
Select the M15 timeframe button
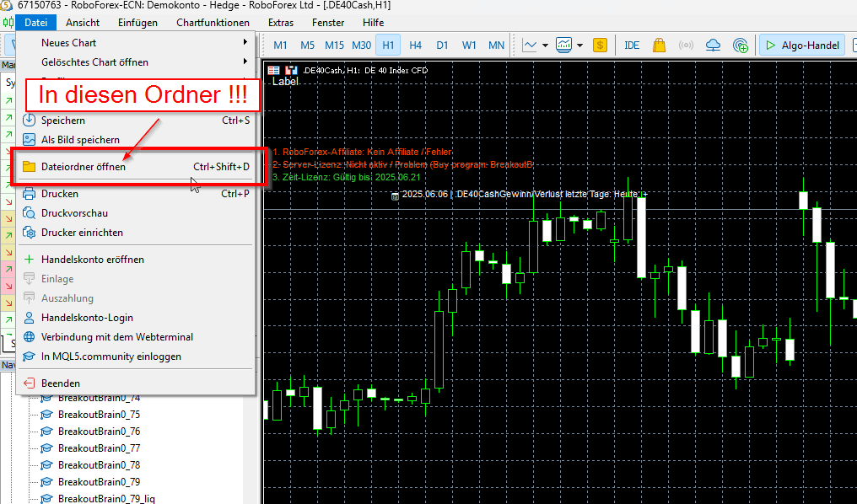(334, 46)
